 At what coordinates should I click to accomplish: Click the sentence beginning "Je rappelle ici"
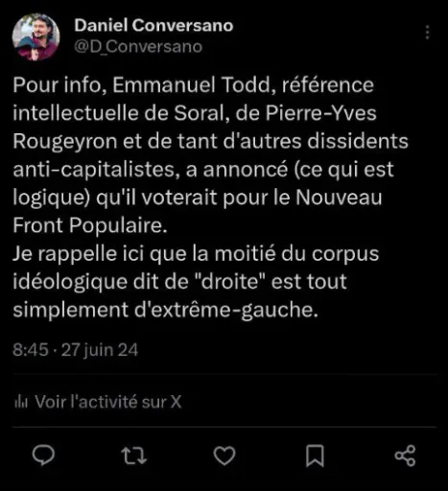click(196, 282)
